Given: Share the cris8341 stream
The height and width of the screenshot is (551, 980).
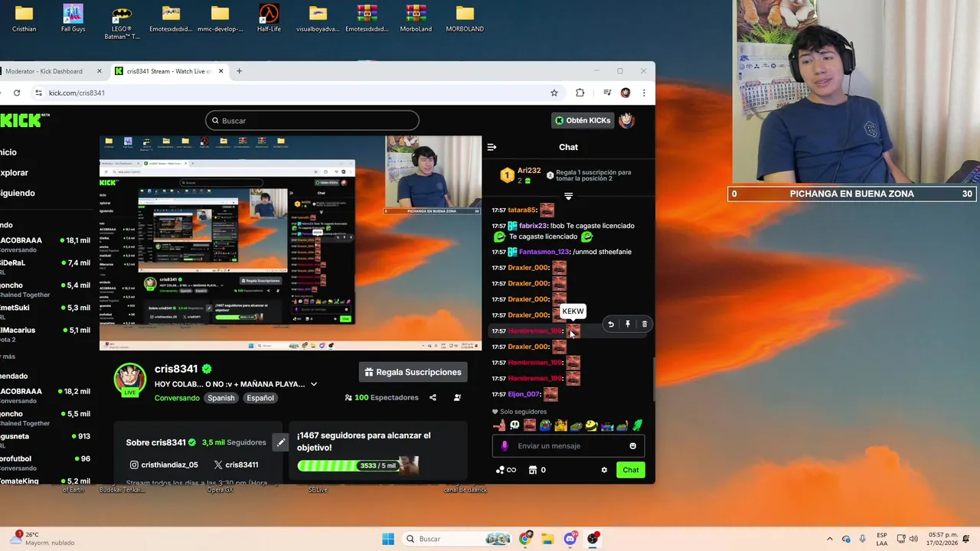Looking at the screenshot, I should coord(433,398).
